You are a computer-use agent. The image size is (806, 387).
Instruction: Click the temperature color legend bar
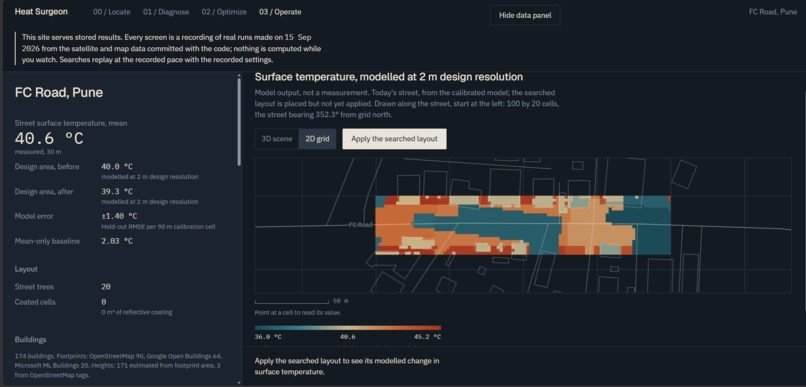pyautogui.click(x=347, y=327)
